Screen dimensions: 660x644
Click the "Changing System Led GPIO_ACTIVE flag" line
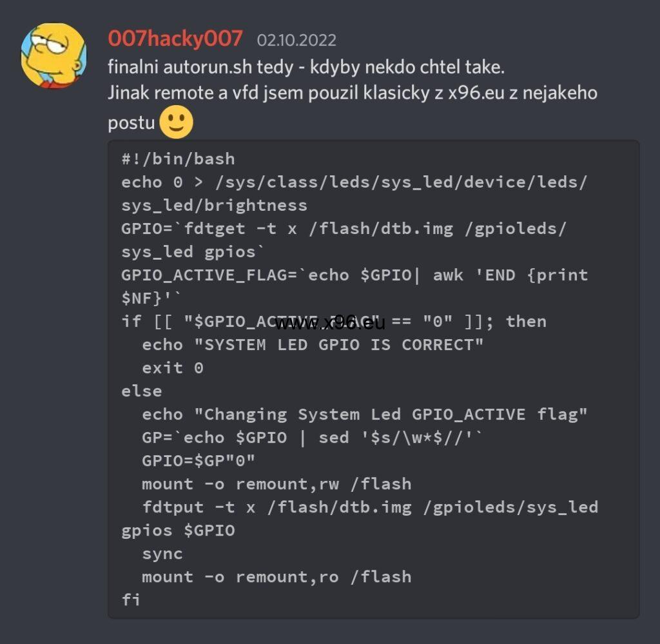click(365, 415)
